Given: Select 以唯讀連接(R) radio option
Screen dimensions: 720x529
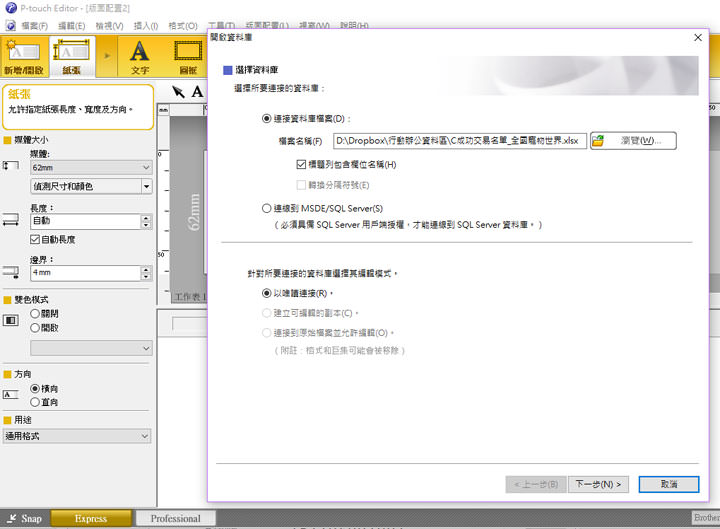Looking at the screenshot, I should click(x=266, y=293).
